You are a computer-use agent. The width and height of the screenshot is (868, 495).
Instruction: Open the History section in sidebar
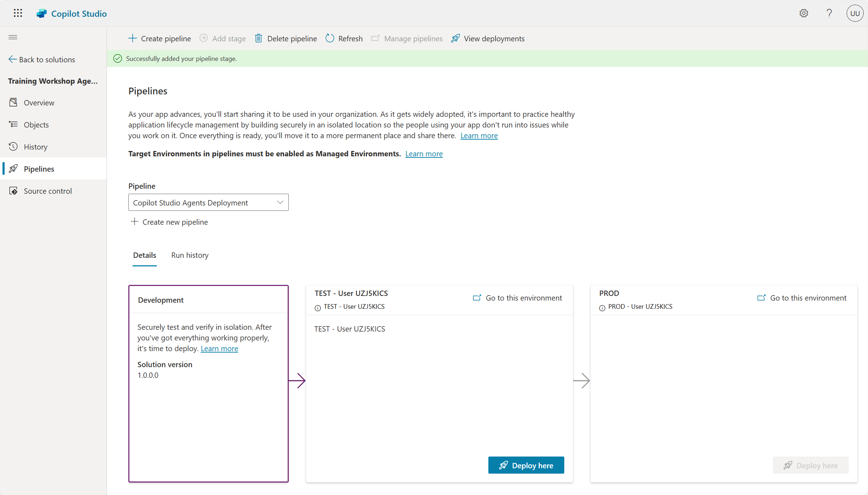(x=35, y=146)
